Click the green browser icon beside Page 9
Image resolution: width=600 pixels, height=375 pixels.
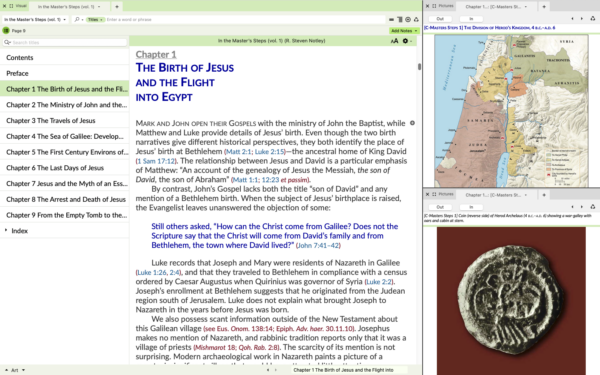(6, 31)
